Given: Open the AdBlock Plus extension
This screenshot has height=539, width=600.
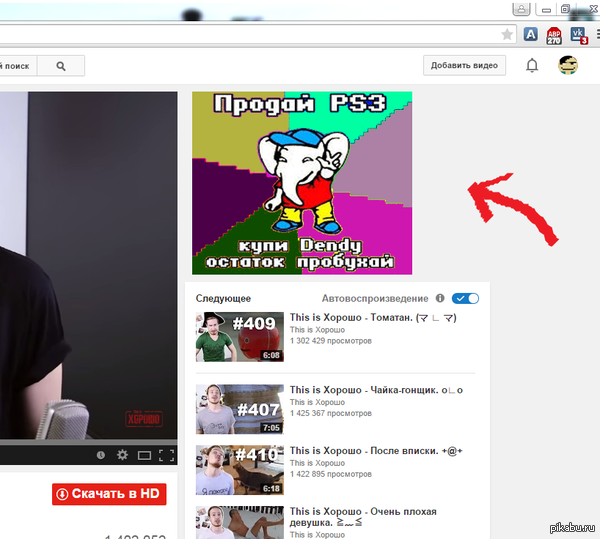Looking at the screenshot, I should [x=555, y=34].
